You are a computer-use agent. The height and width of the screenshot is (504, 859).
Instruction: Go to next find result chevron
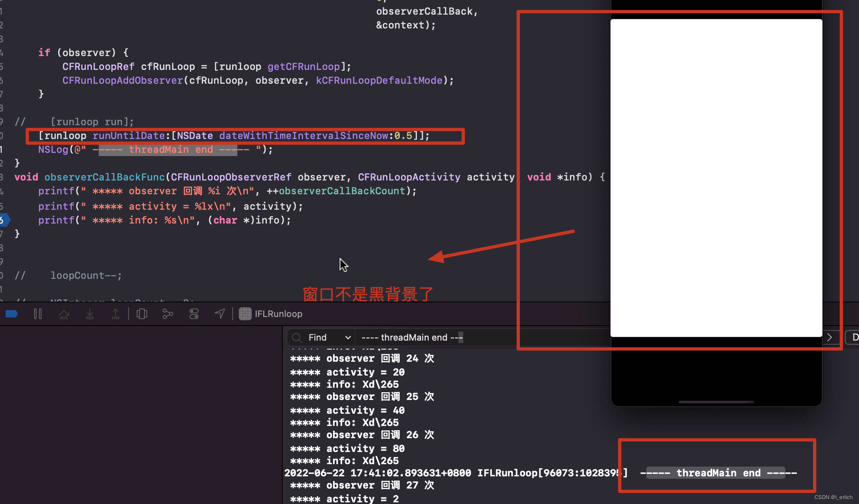[x=830, y=337]
